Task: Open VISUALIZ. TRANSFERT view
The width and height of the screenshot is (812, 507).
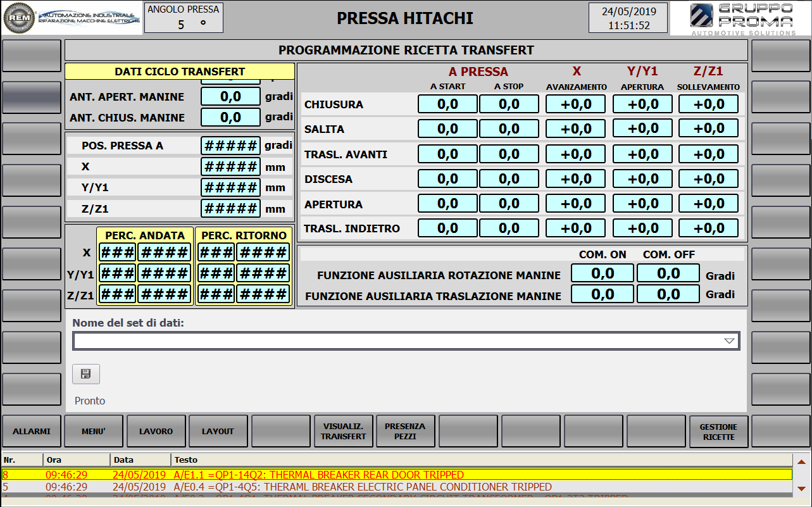Action: point(344,431)
